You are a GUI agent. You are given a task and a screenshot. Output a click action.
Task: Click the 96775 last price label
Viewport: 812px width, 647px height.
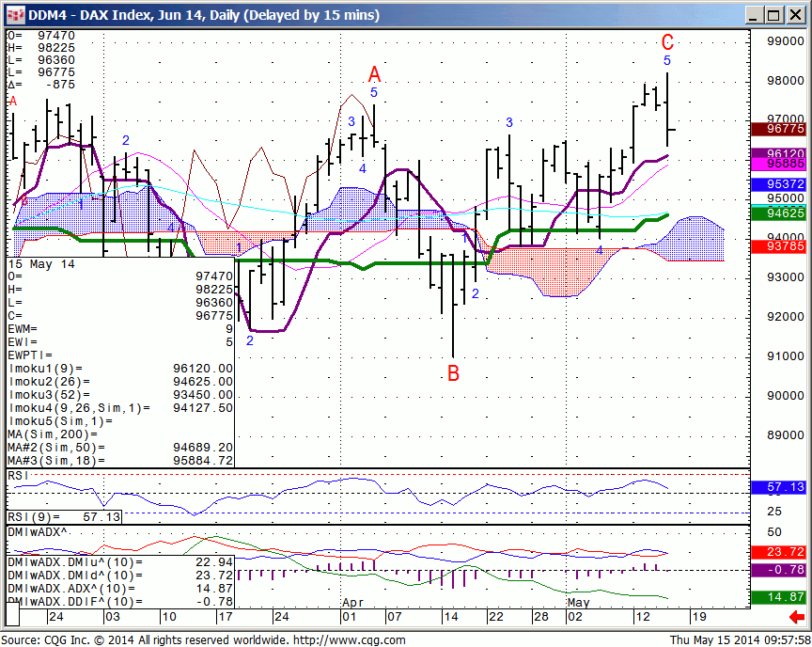(x=778, y=129)
